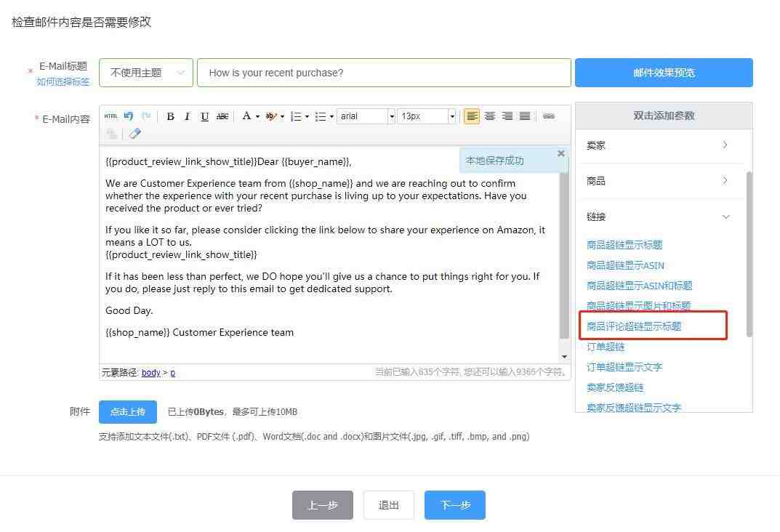The image size is (780, 532).
Task: Select 商品超链显示ASIN和标题 parameter
Action: click(x=639, y=286)
